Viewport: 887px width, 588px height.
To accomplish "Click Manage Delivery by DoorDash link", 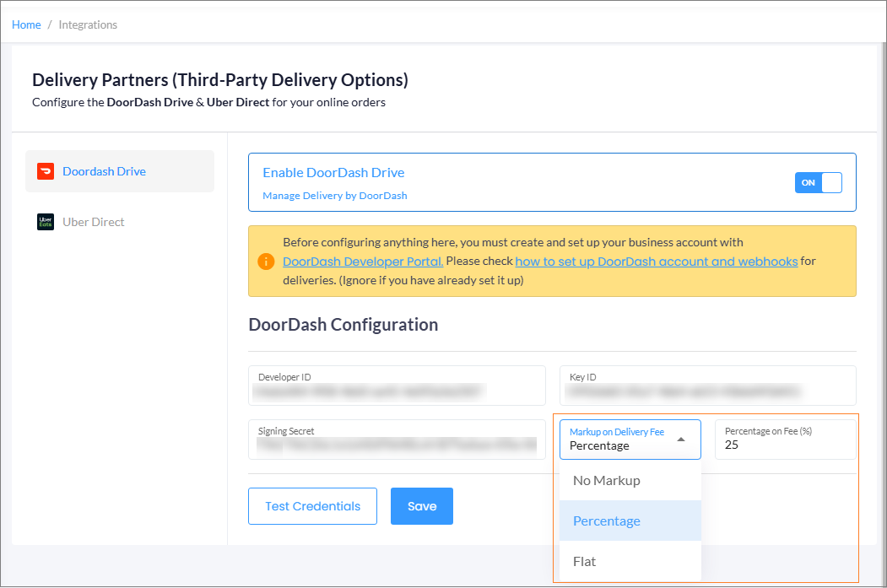I will (x=335, y=196).
